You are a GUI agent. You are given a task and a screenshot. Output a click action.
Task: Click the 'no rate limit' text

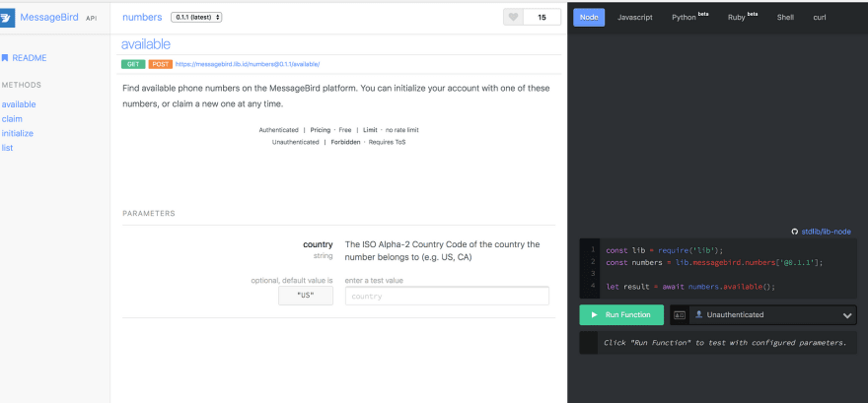pyautogui.click(x=401, y=130)
